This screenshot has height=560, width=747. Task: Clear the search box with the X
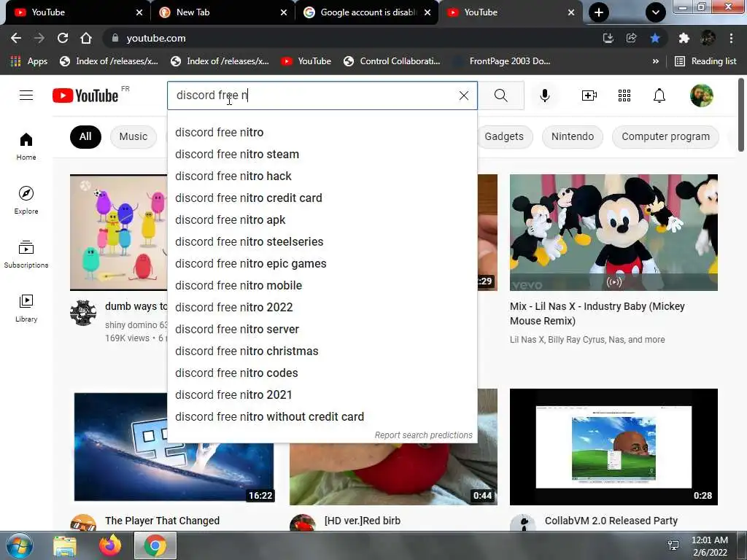pos(463,96)
